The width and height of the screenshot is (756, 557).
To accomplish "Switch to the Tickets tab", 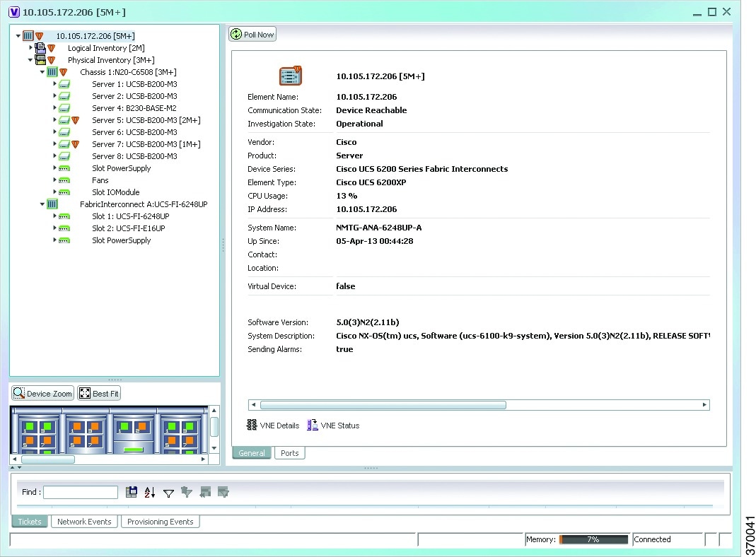I will click(30, 522).
